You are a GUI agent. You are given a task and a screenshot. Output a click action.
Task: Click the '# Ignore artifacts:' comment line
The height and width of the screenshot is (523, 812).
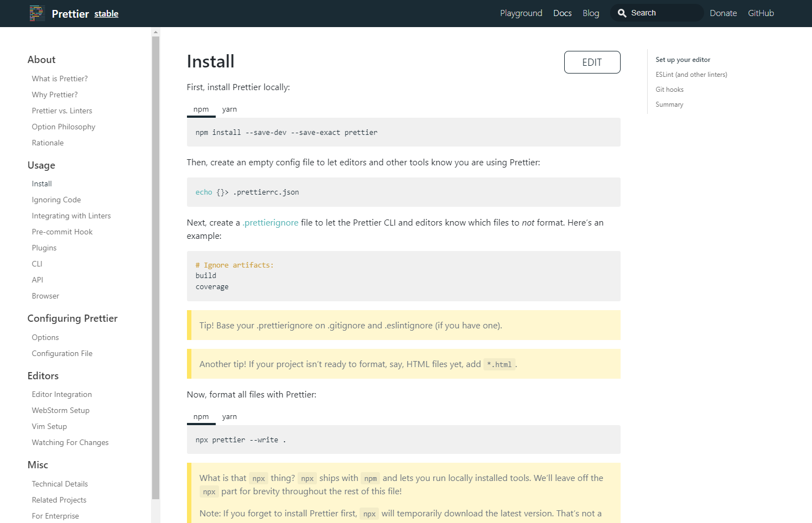pyautogui.click(x=235, y=265)
